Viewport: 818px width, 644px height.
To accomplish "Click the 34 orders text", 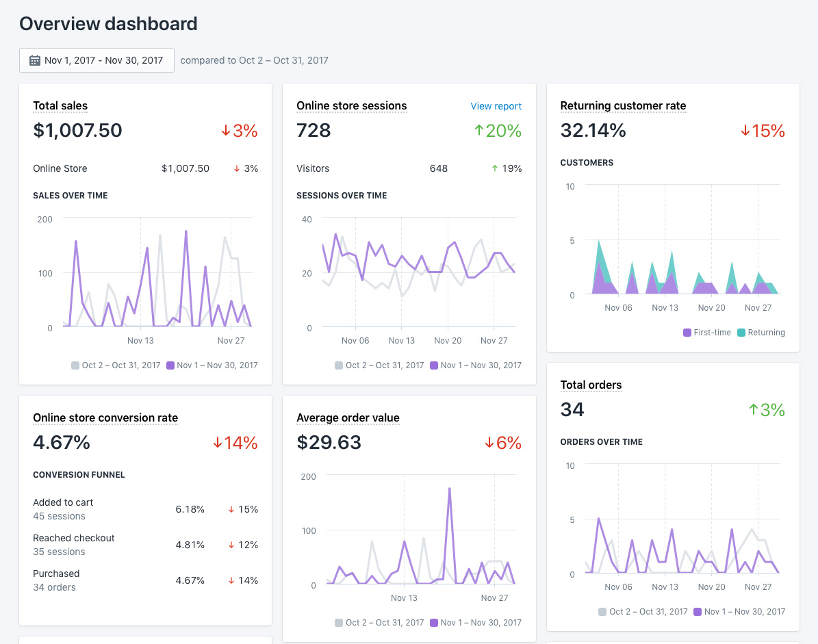I will click(54, 587).
